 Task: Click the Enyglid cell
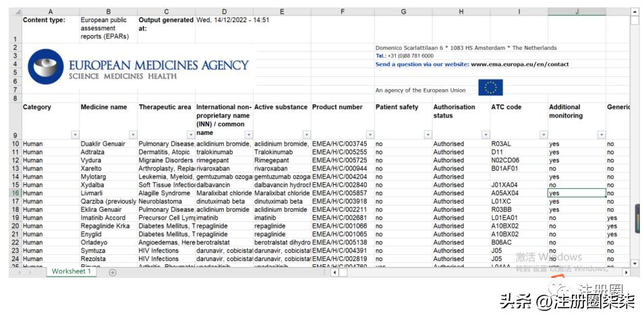108,234
